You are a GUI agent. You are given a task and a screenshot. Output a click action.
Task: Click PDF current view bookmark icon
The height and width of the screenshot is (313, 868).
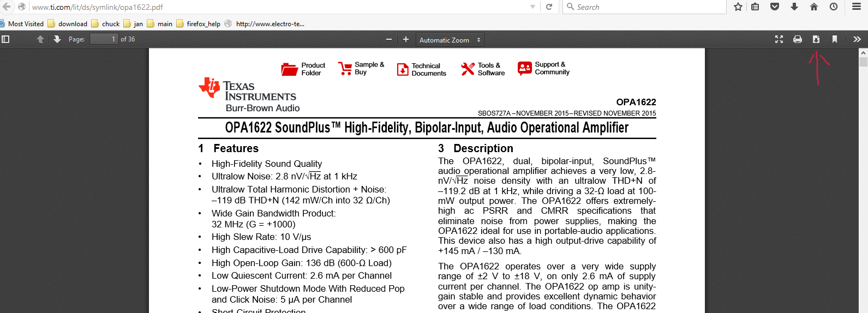[x=835, y=39]
